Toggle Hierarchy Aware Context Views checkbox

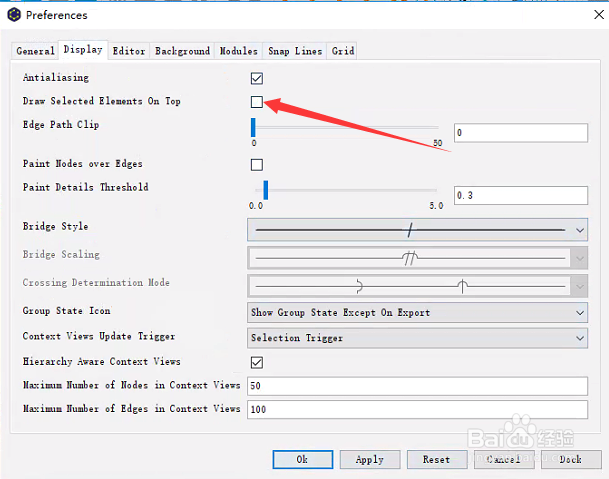pyautogui.click(x=257, y=362)
